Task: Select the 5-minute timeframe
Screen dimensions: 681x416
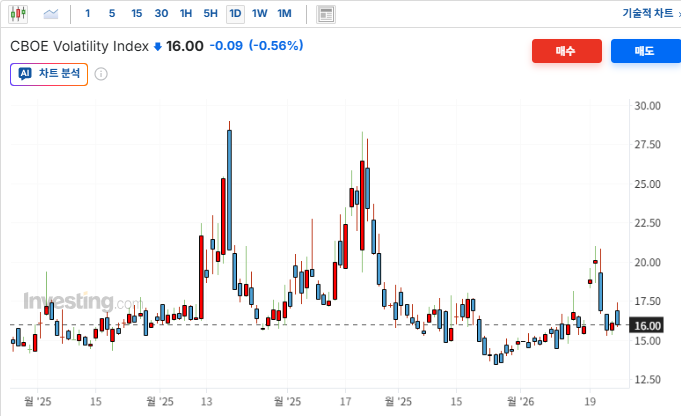Action: (112, 13)
